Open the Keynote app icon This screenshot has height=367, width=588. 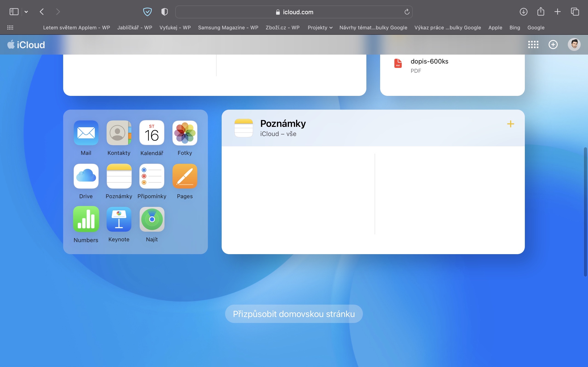pos(119,219)
